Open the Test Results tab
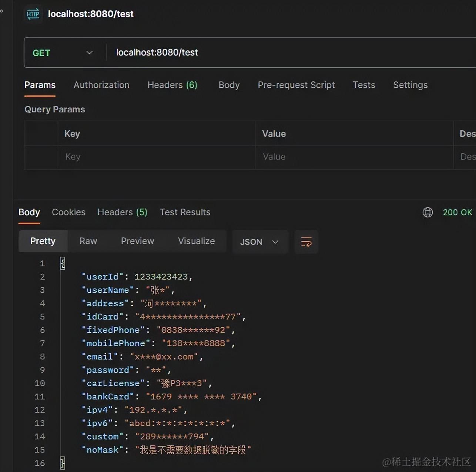The height and width of the screenshot is (472, 476). (185, 212)
